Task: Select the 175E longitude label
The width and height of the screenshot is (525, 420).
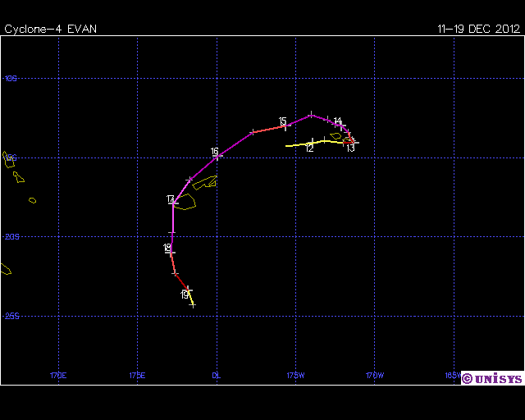Action: point(137,377)
